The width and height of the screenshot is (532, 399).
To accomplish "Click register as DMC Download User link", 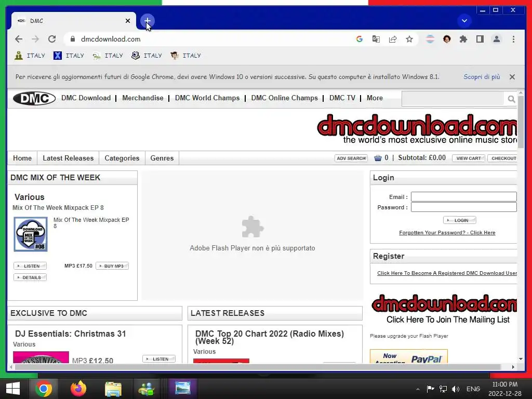I will (x=447, y=273).
